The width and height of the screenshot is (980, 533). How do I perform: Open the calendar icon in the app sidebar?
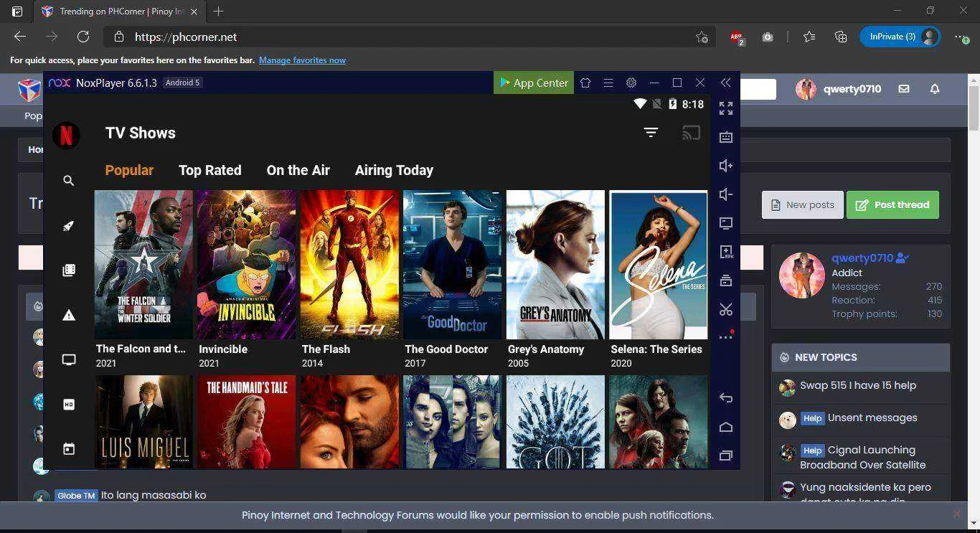tap(69, 449)
